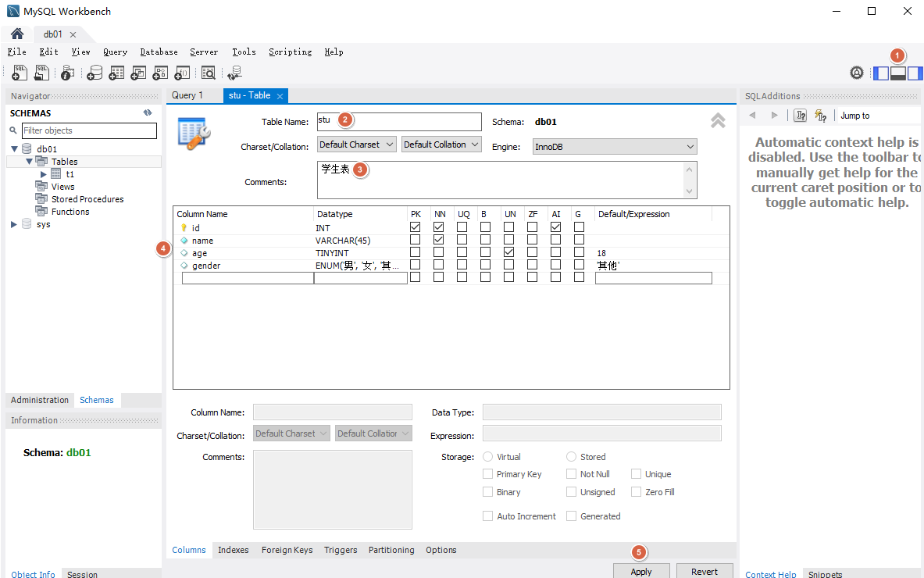Switch to Administration navigator tab
The width and height of the screenshot is (924, 578).
click(40, 400)
